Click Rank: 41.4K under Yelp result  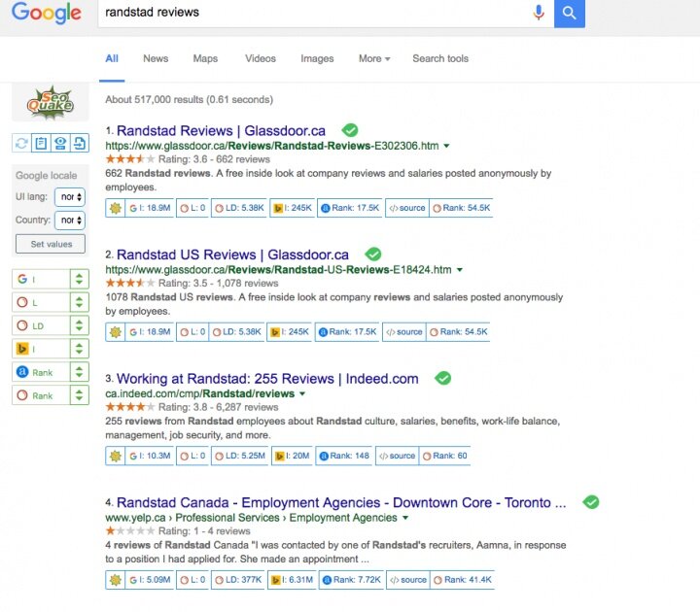point(463,580)
